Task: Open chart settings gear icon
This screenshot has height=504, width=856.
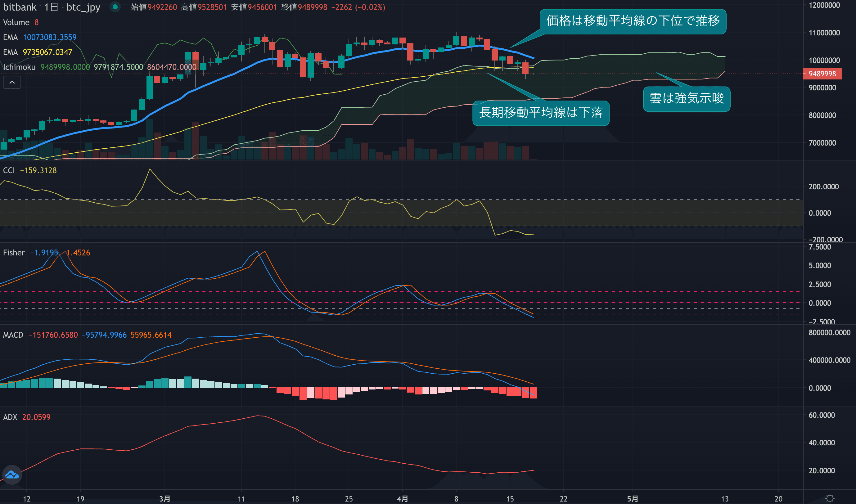Action: click(x=830, y=498)
